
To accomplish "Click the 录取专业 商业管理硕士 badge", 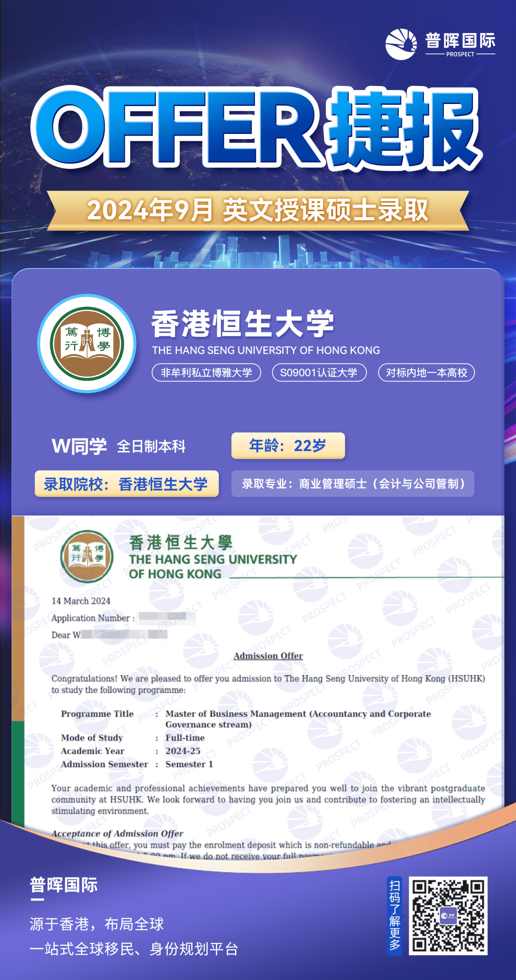I will pos(353,484).
